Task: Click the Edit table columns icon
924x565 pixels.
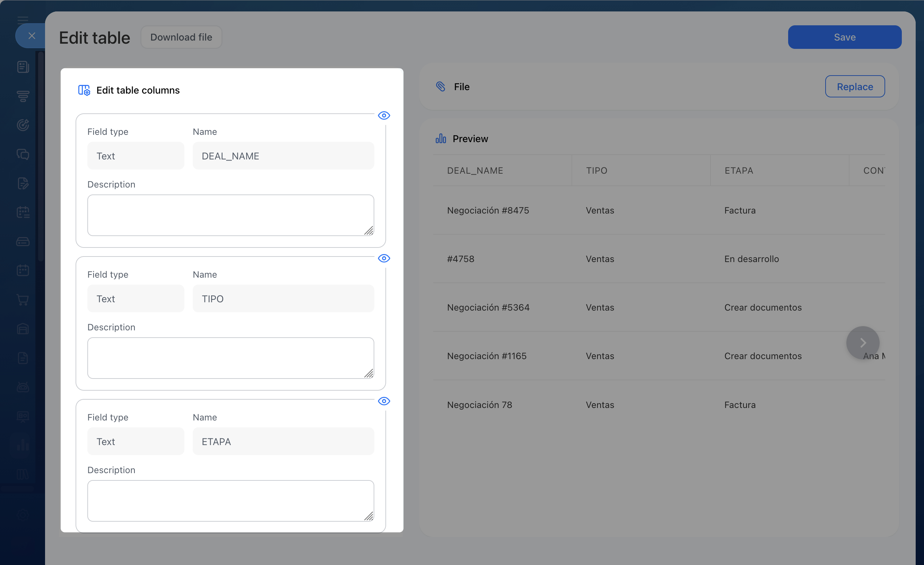Action: (84, 90)
